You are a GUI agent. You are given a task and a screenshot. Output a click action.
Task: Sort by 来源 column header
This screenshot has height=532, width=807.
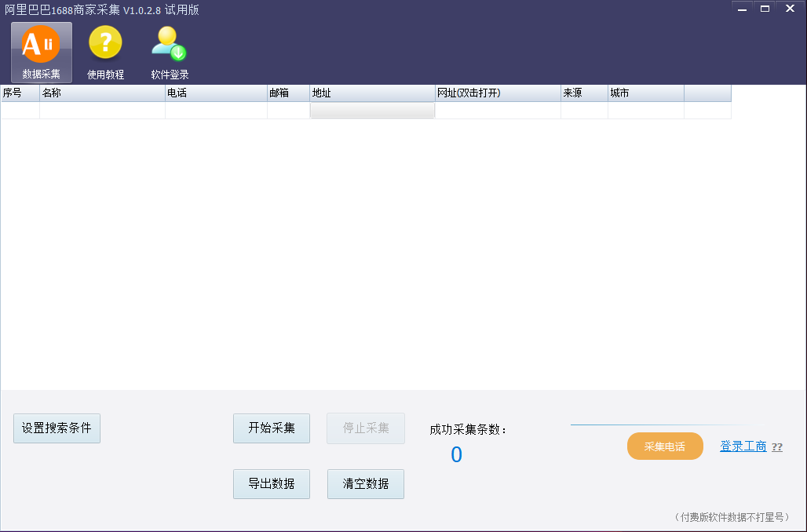click(x=584, y=93)
